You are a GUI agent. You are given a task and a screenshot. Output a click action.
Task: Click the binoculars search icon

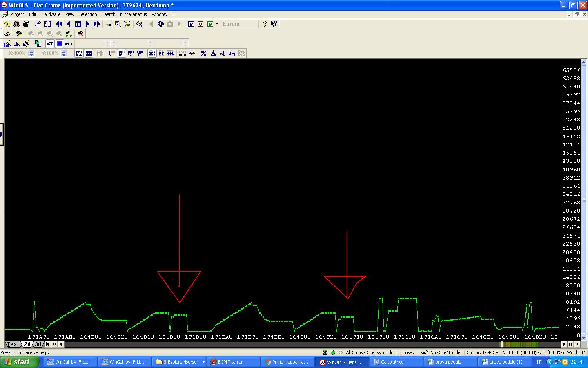pyautogui.click(x=160, y=24)
